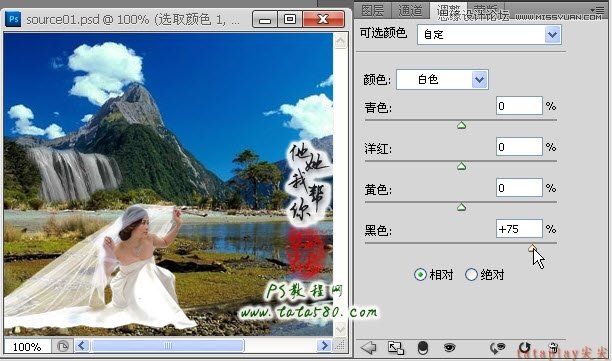Toggle adjustment layer visibility eye icon

[449, 347]
